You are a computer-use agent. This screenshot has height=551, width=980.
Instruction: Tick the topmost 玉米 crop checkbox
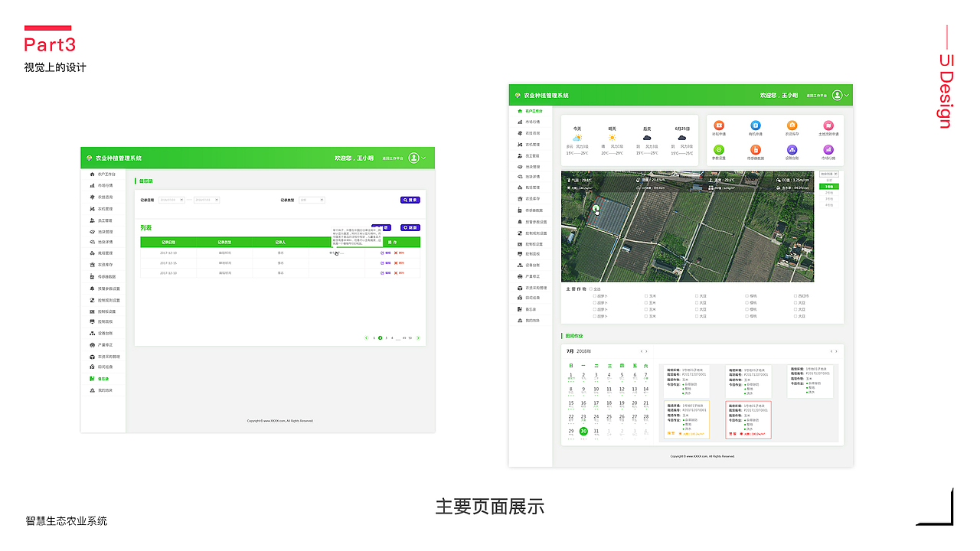pos(646,295)
